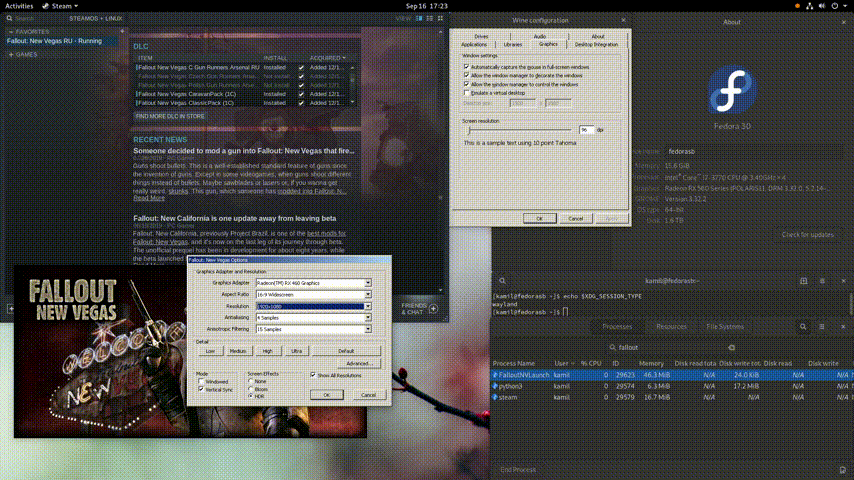Enable Emulate a virtual desktop checkbox
854x480 pixels.
[x=467, y=93]
